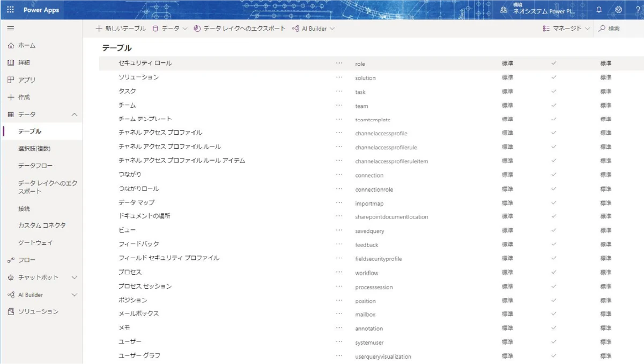Collapse the データ section in sidebar
Viewport: 644px width, 364px height.
click(75, 114)
